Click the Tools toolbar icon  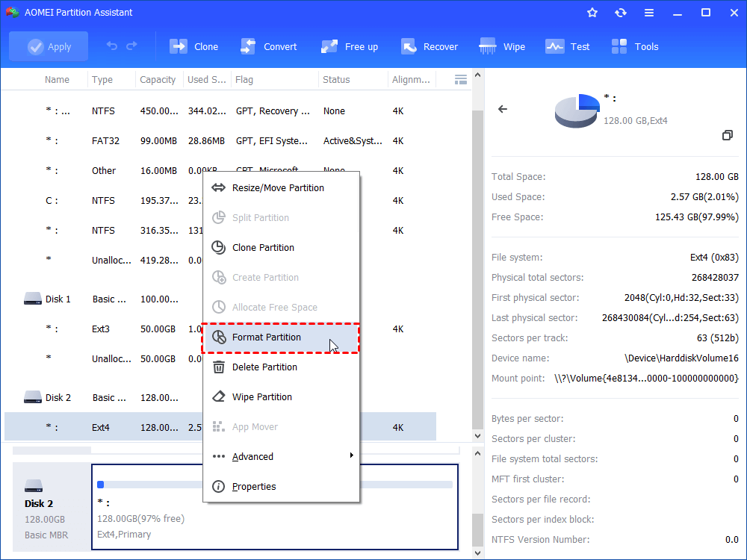coord(619,46)
